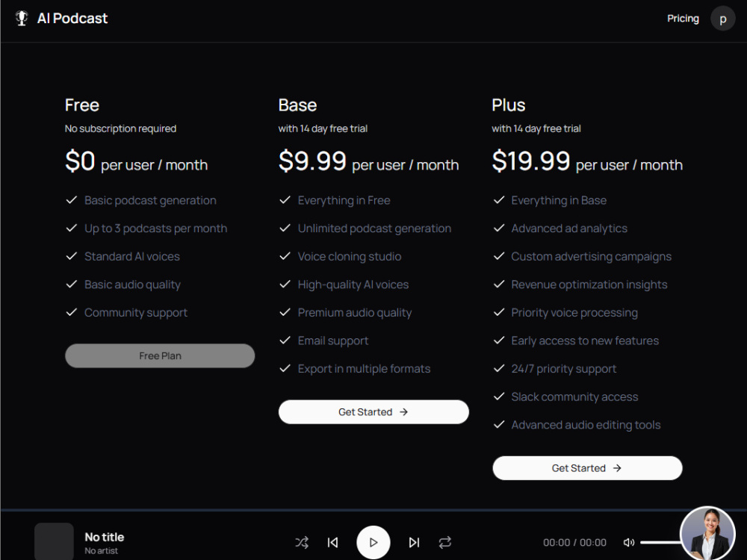The height and width of the screenshot is (560, 747).
Task: Click 'Standard AI voices' feature
Action: click(x=132, y=257)
